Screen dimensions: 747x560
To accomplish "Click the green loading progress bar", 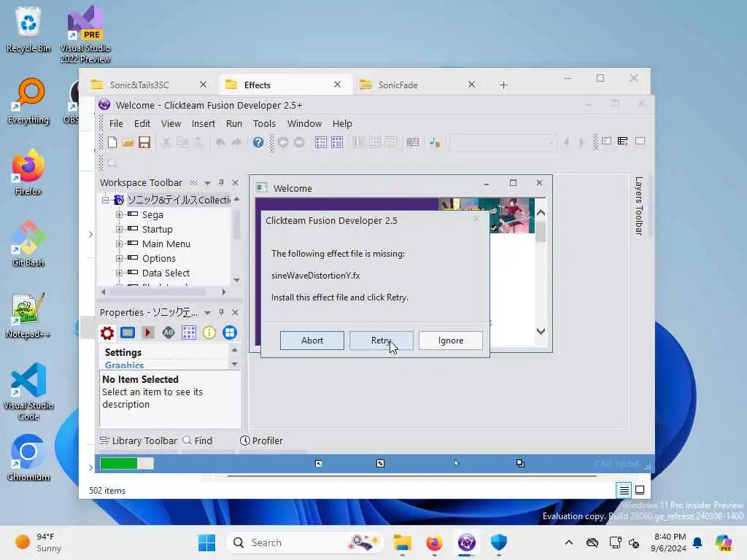I will pos(127,463).
